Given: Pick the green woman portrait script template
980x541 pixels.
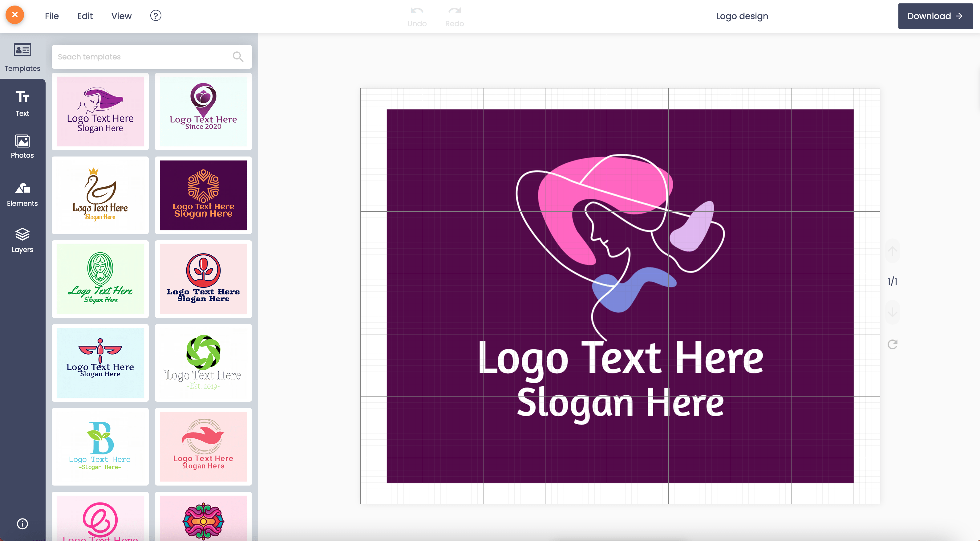Looking at the screenshot, I should [100, 279].
